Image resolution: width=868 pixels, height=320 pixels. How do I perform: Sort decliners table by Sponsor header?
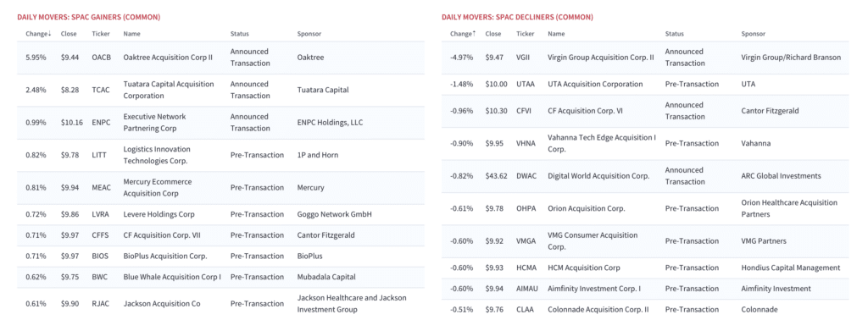(754, 34)
